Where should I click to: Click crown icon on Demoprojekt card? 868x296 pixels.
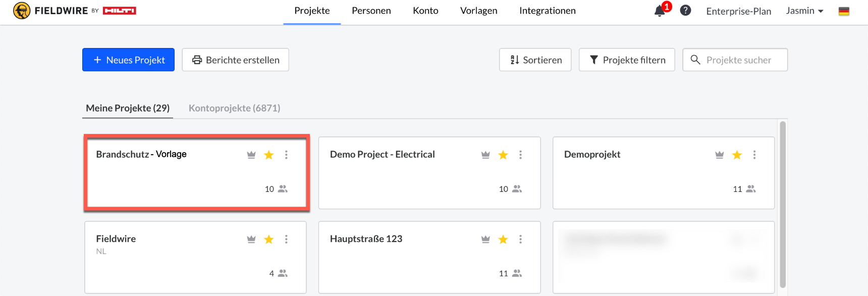720,155
